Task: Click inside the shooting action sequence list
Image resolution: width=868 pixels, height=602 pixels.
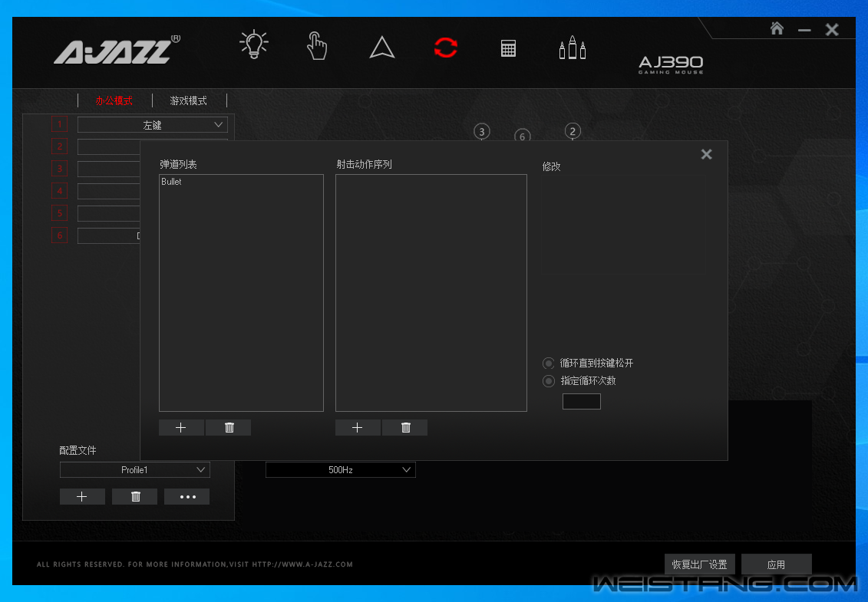Action: (431, 293)
